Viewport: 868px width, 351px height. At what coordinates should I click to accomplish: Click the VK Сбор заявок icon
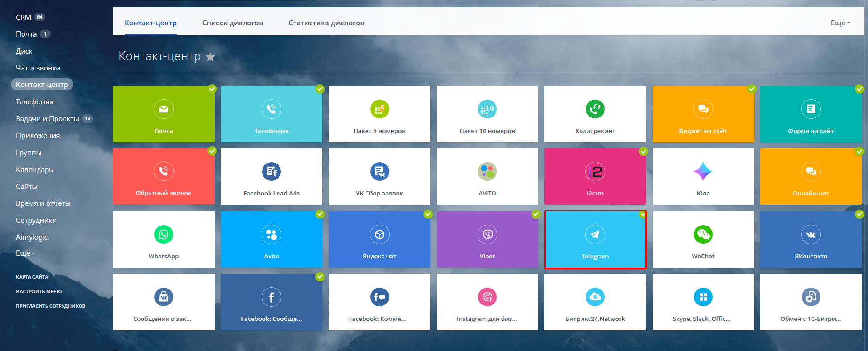pos(379,172)
